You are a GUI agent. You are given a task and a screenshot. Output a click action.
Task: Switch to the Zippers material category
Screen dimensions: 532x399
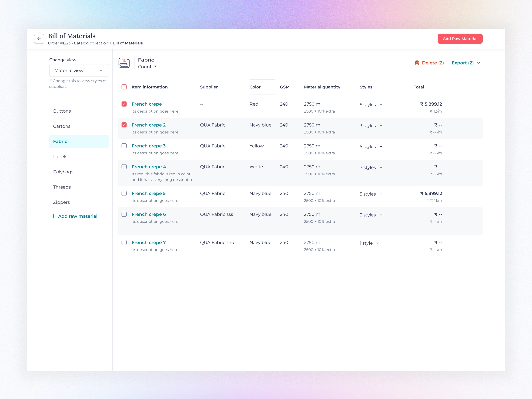[61, 202]
